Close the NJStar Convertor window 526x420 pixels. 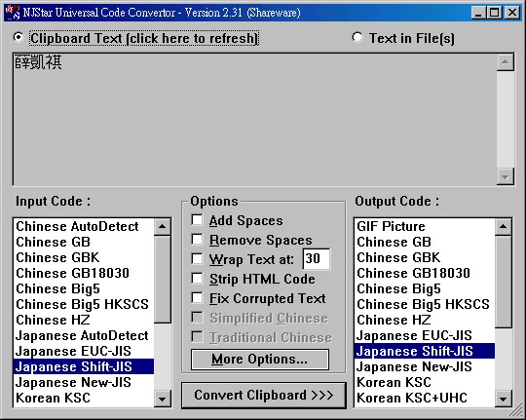point(512,13)
